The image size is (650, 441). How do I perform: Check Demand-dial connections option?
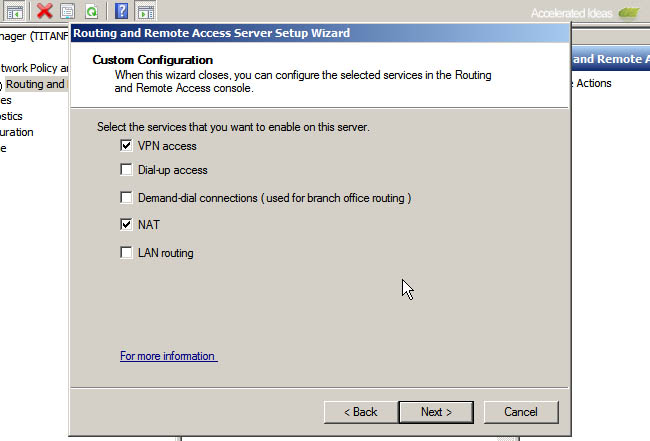[126, 197]
